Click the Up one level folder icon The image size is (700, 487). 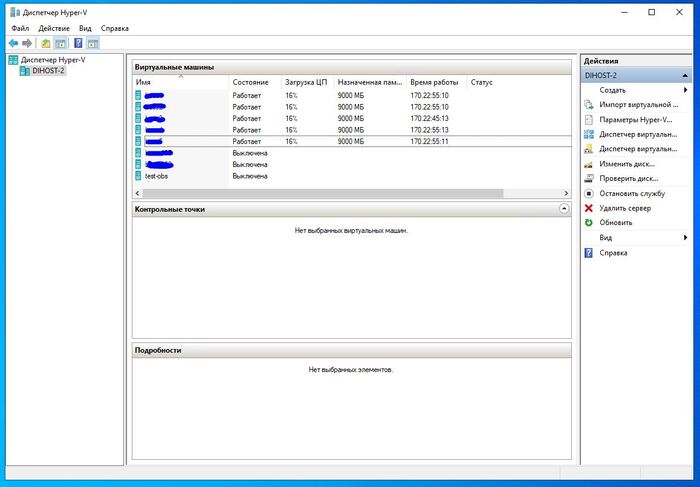(46, 43)
